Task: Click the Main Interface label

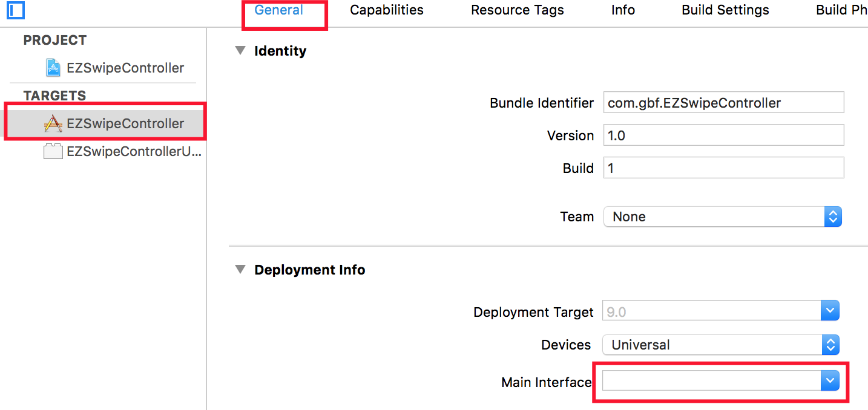Action: 547,382
